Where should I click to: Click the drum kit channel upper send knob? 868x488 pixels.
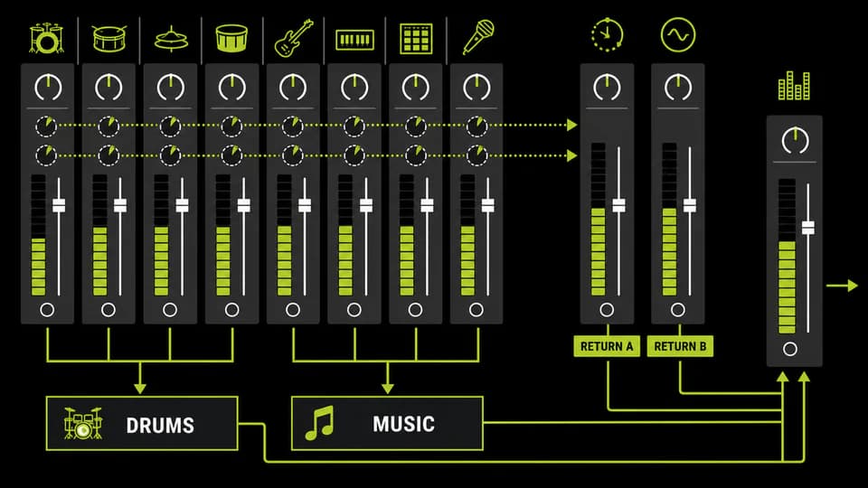(x=46, y=127)
